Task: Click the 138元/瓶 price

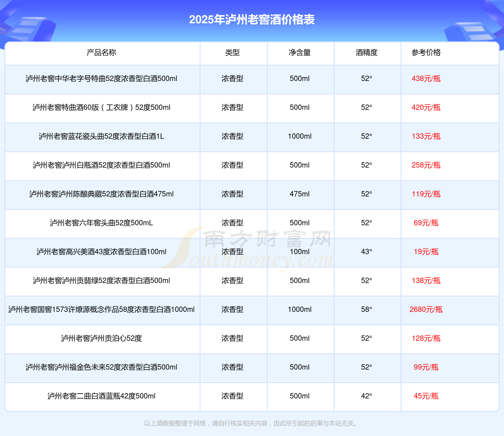Action: (426, 280)
